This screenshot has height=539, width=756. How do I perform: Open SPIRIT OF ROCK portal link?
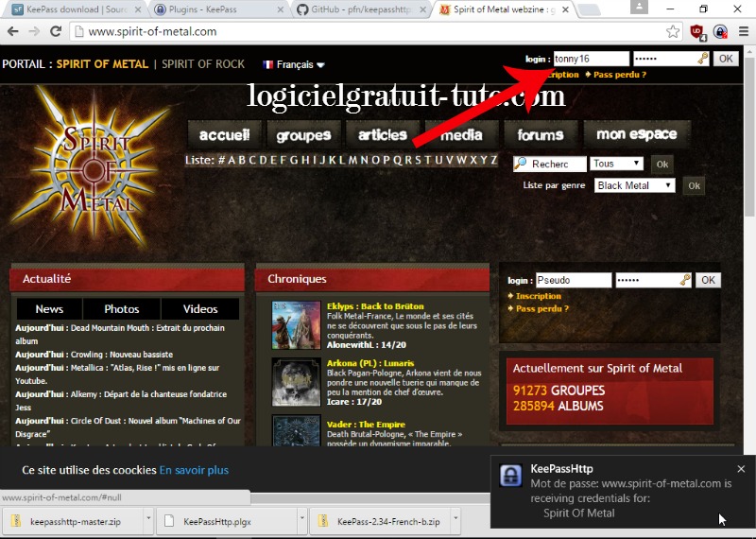tap(203, 64)
